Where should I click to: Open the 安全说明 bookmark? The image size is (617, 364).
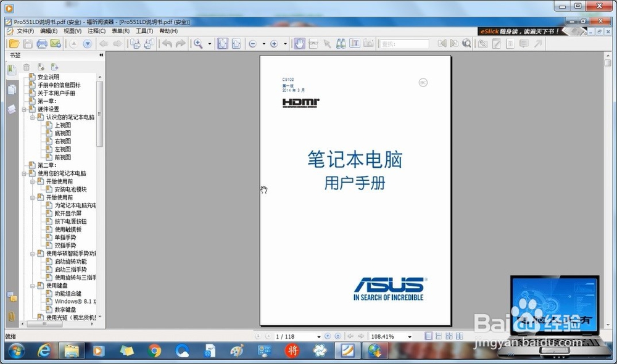coord(48,77)
